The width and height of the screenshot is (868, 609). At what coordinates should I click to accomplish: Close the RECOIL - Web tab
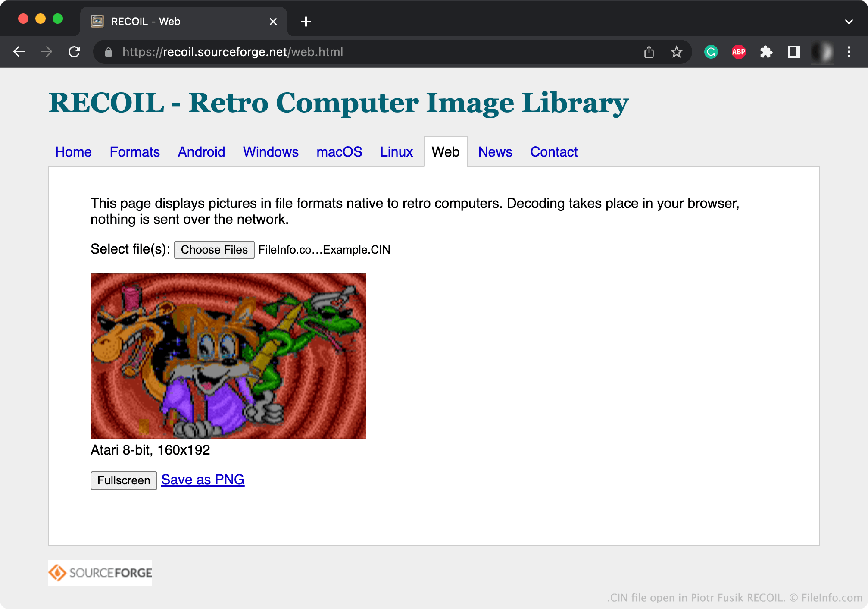click(273, 22)
